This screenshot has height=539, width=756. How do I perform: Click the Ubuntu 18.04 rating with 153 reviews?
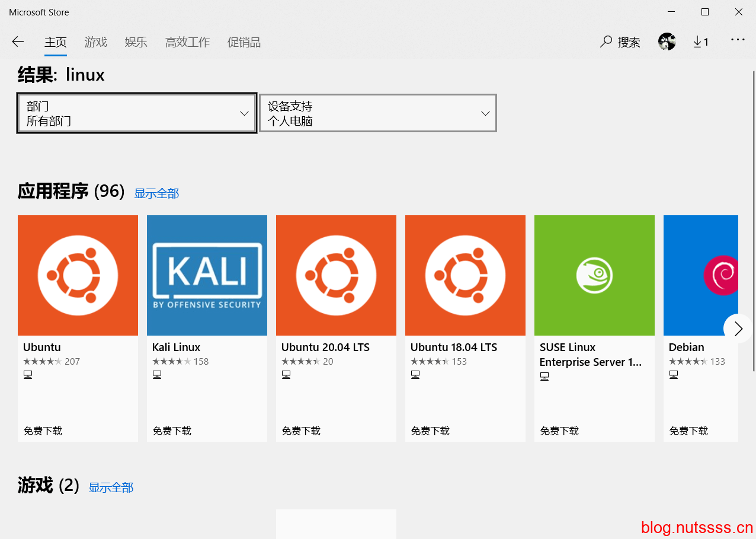tap(439, 362)
